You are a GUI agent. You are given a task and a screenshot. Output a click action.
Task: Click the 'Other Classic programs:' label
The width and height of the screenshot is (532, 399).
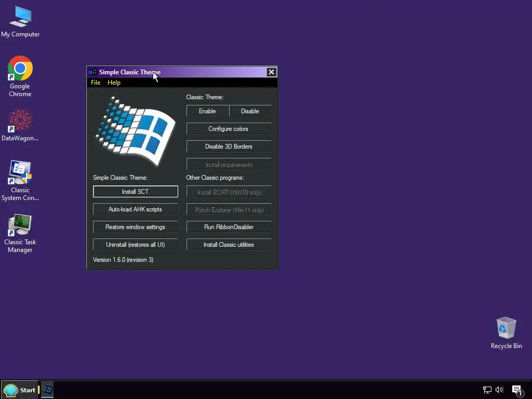[215, 178]
